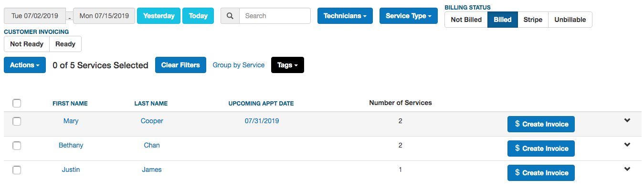Open the Tags dropdown
The height and width of the screenshot is (191, 644).
(x=287, y=65)
